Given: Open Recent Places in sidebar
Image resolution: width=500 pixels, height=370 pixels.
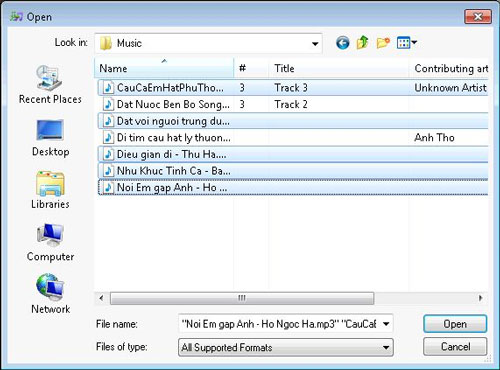Looking at the screenshot, I should 50,85.
